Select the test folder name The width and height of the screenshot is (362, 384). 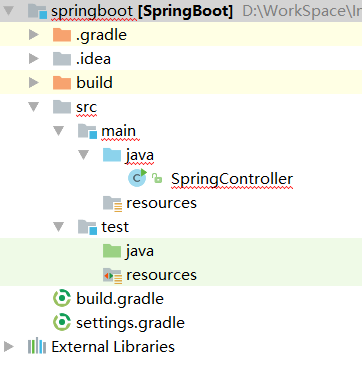pyautogui.click(x=115, y=227)
